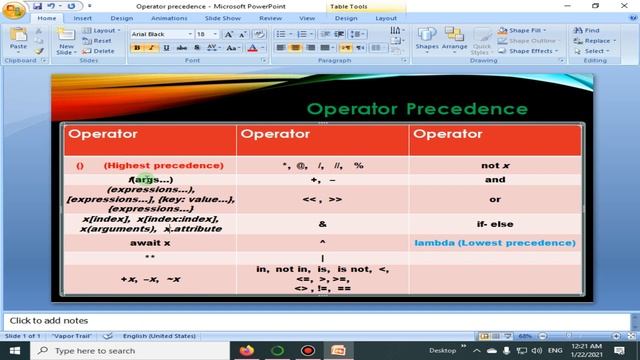Toggle Center text alignment
Image resolution: width=640 pixels, height=360 pixels.
pyautogui.click(x=296, y=48)
